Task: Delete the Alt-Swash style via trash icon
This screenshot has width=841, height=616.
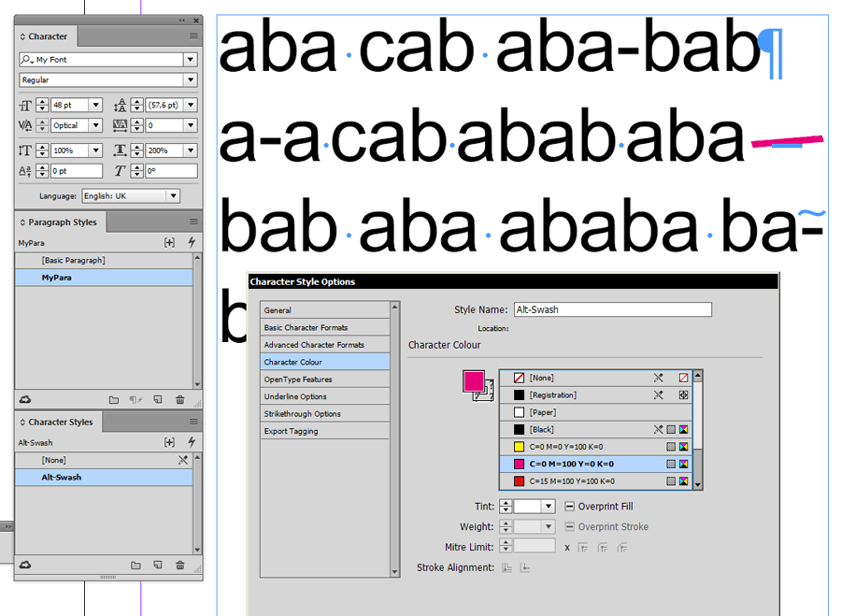Action: (x=179, y=565)
